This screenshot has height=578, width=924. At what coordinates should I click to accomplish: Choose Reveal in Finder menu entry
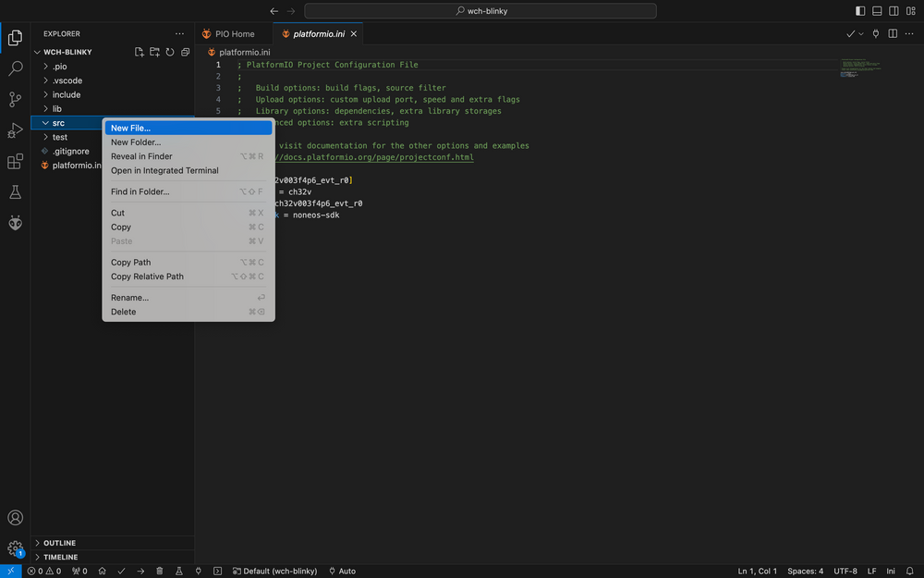141,156
